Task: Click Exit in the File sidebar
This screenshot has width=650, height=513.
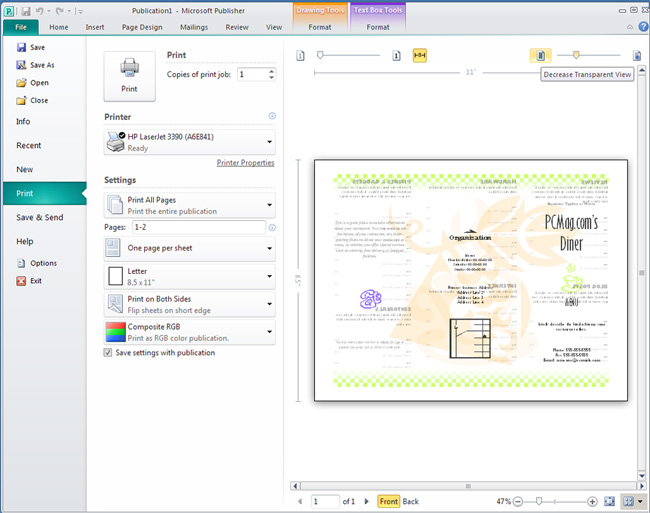Action: [x=29, y=281]
